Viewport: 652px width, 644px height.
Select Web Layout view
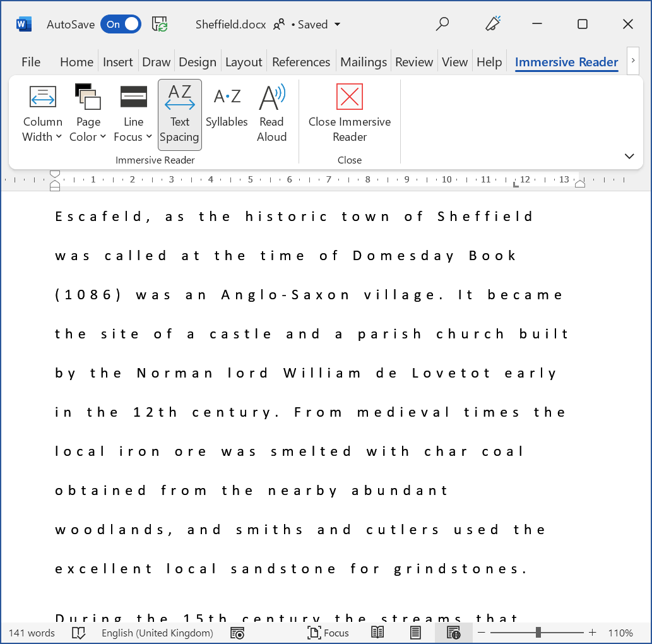click(453, 633)
